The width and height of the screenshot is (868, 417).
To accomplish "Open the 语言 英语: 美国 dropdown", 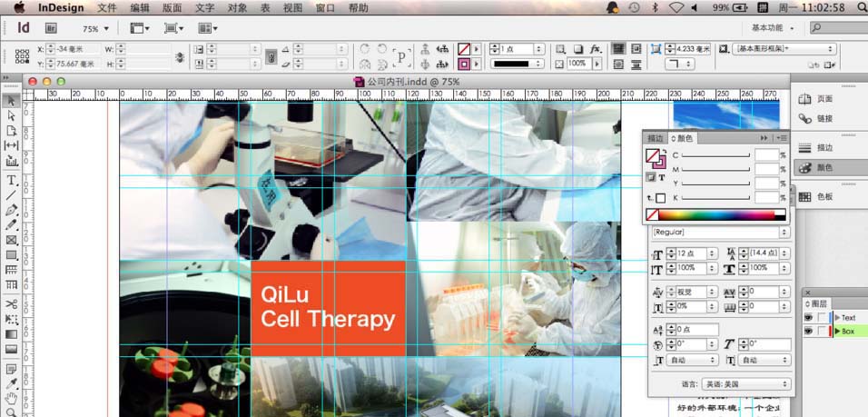I will point(745,383).
